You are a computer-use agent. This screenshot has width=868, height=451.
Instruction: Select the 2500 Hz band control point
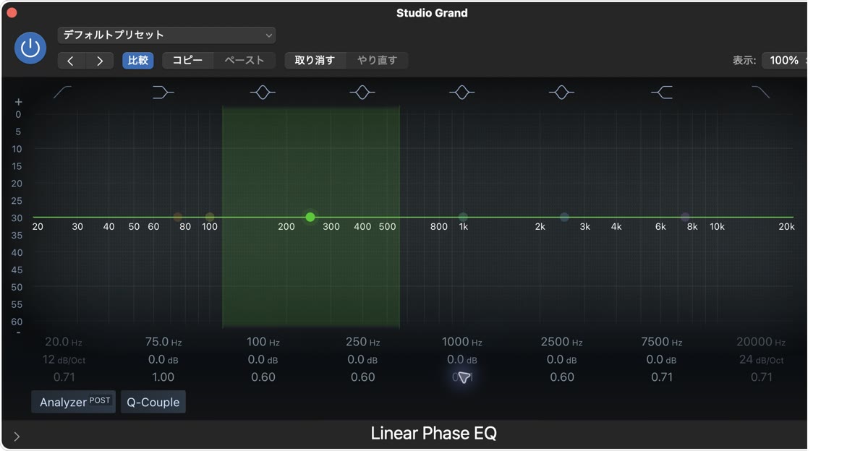[x=564, y=217]
